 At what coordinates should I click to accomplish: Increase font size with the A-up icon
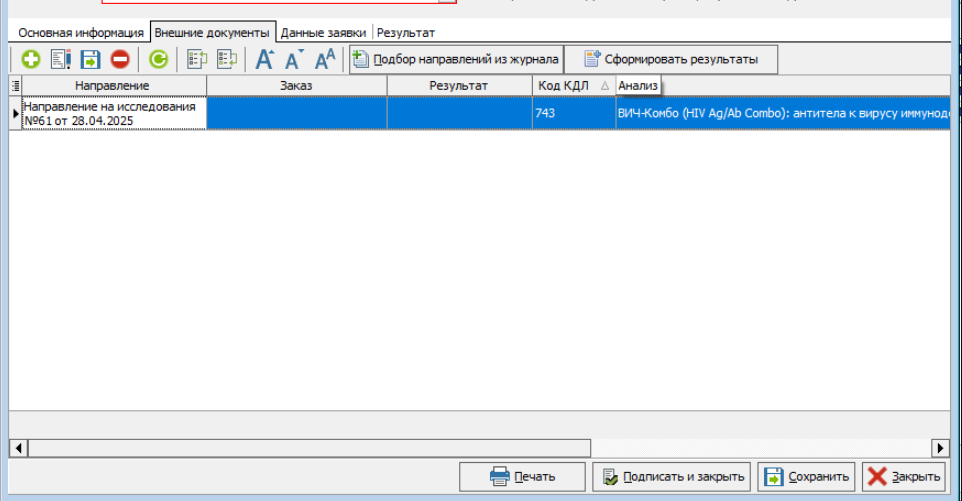(x=264, y=60)
